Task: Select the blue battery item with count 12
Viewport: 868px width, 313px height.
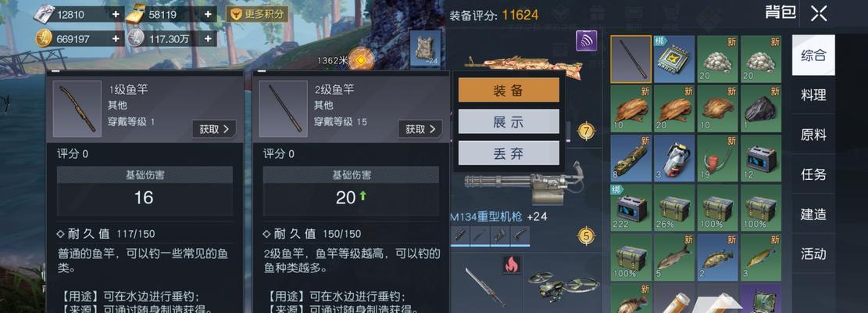Action: pyautogui.click(x=761, y=158)
